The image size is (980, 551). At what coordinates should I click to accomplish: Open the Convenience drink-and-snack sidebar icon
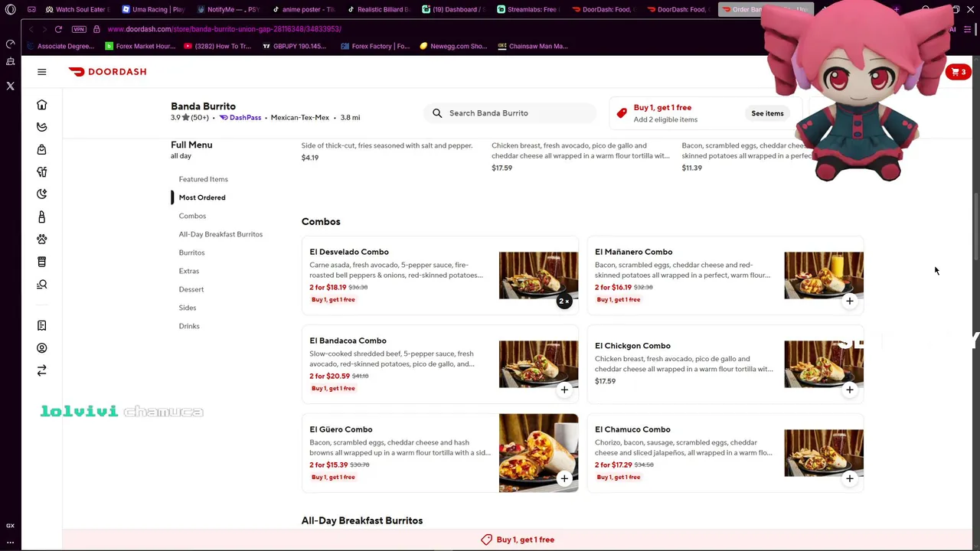(42, 172)
